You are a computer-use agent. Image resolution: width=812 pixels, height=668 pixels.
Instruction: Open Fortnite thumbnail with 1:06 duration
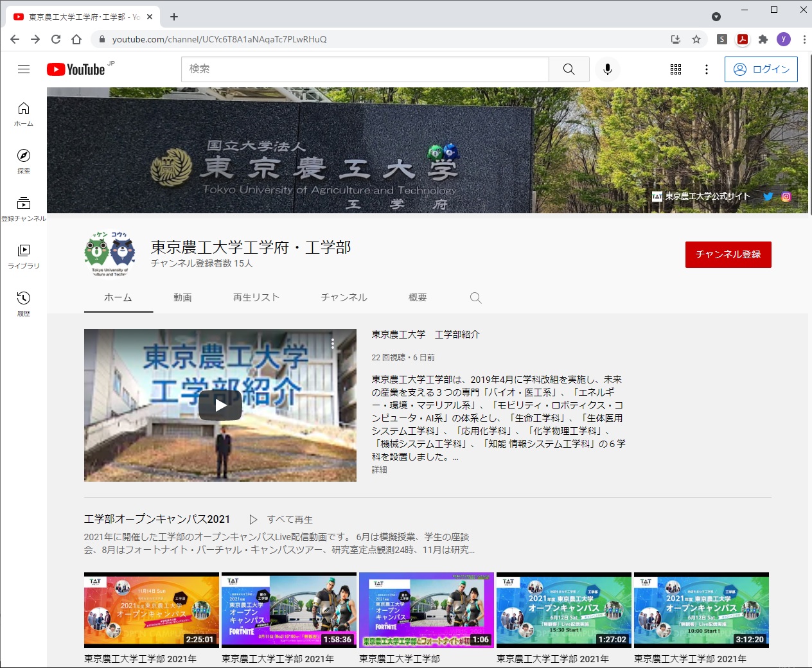(x=427, y=610)
